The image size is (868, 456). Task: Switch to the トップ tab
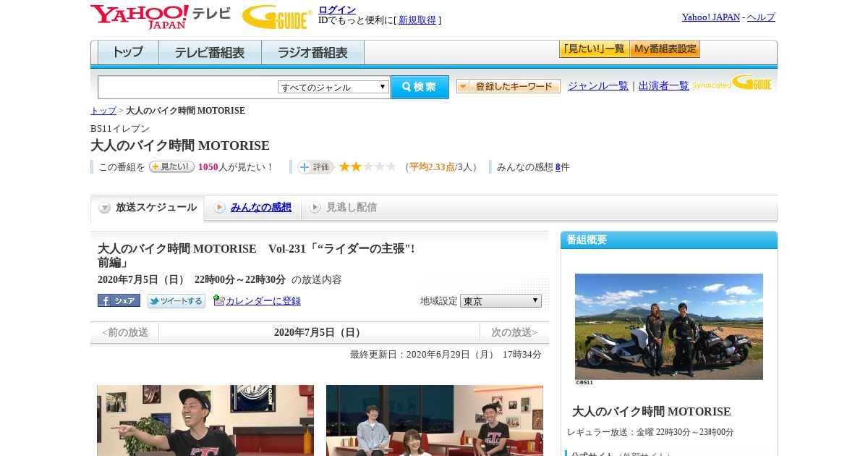128,52
